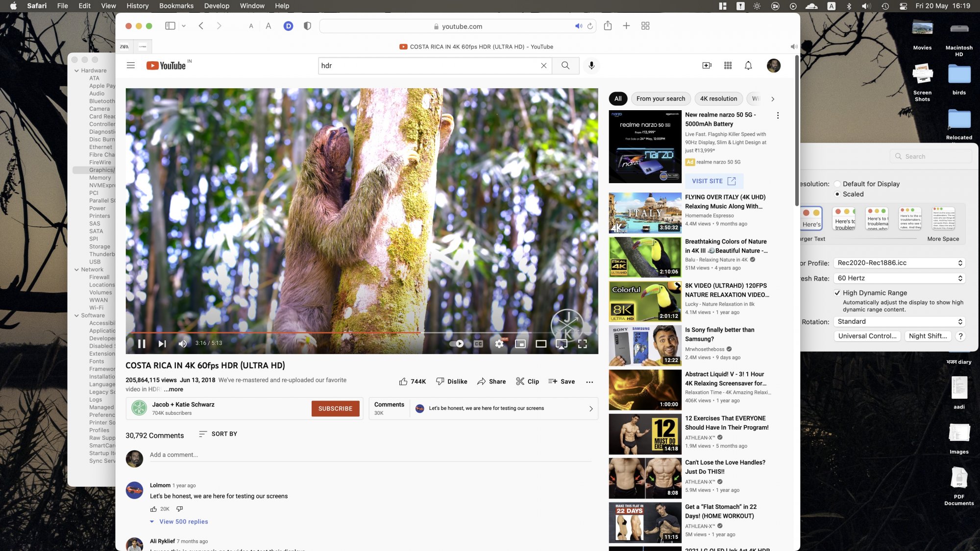
Task: Toggle the video captions CC button
Action: click(x=478, y=344)
